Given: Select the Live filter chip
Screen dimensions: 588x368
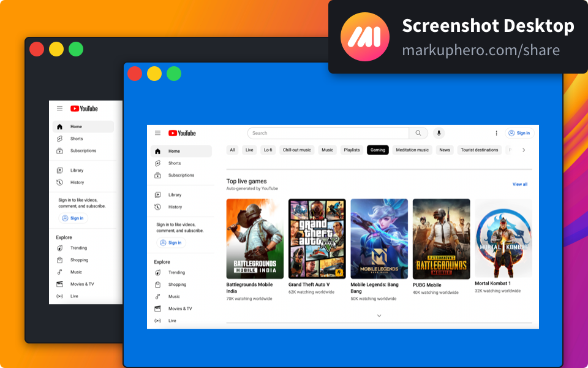Looking at the screenshot, I should (x=249, y=150).
